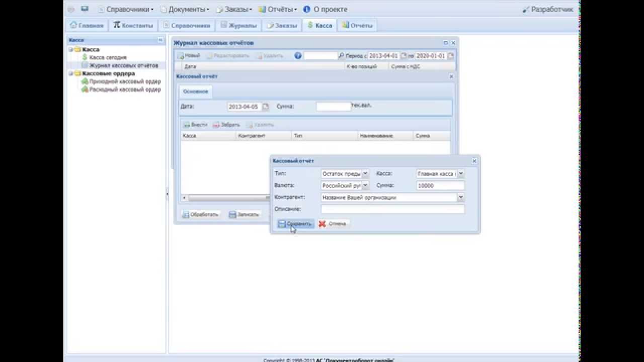The height and width of the screenshot is (362, 644).
Task: Open the Документы top menu
Action: 185,9
